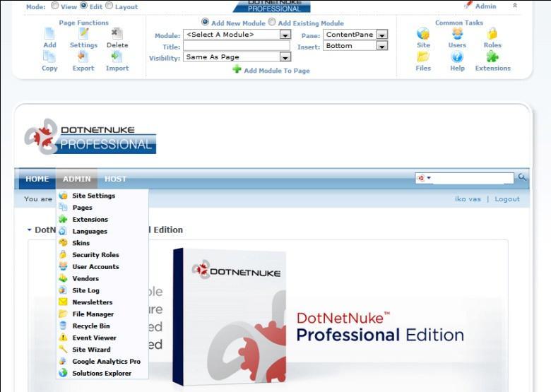Click the Site Settings menu icon

pyautogui.click(x=64, y=196)
